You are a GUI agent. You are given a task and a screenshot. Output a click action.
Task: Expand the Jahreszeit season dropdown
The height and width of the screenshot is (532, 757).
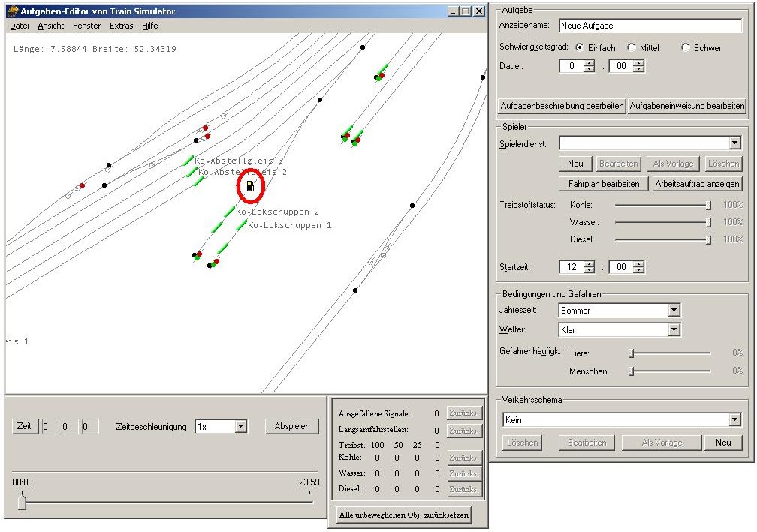pos(674,310)
